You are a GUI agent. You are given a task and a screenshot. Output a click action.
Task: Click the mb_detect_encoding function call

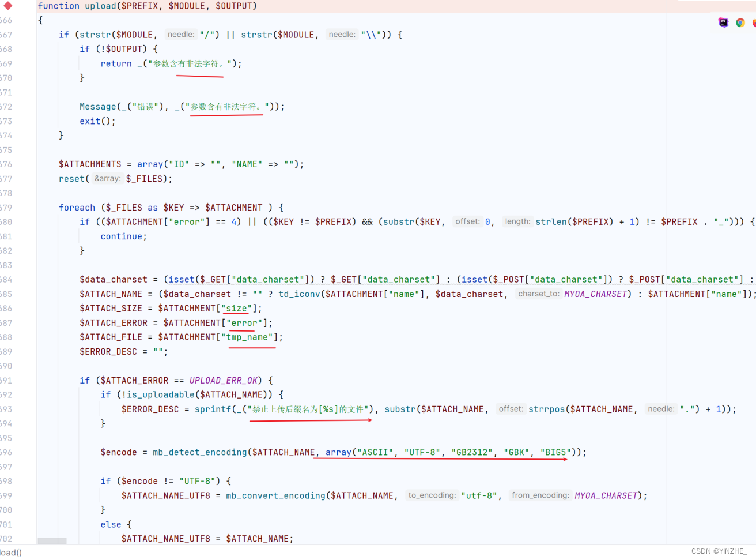(x=200, y=453)
